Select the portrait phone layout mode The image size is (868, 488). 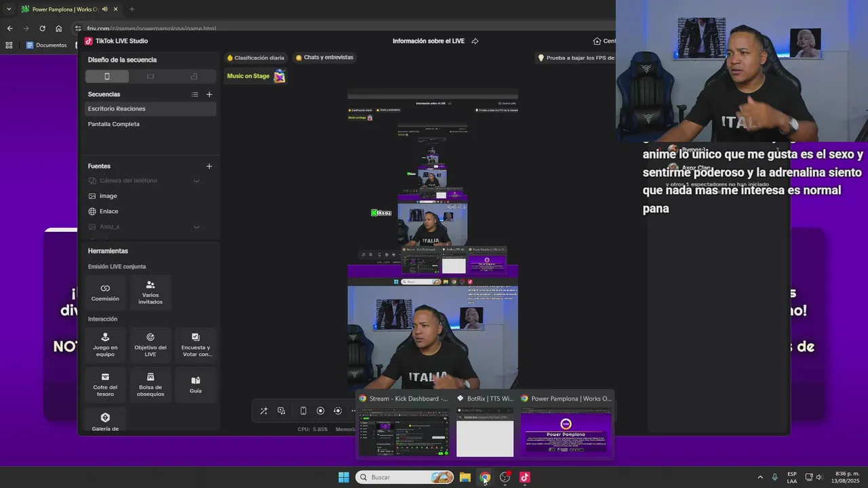pyautogui.click(x=106, y=77)
